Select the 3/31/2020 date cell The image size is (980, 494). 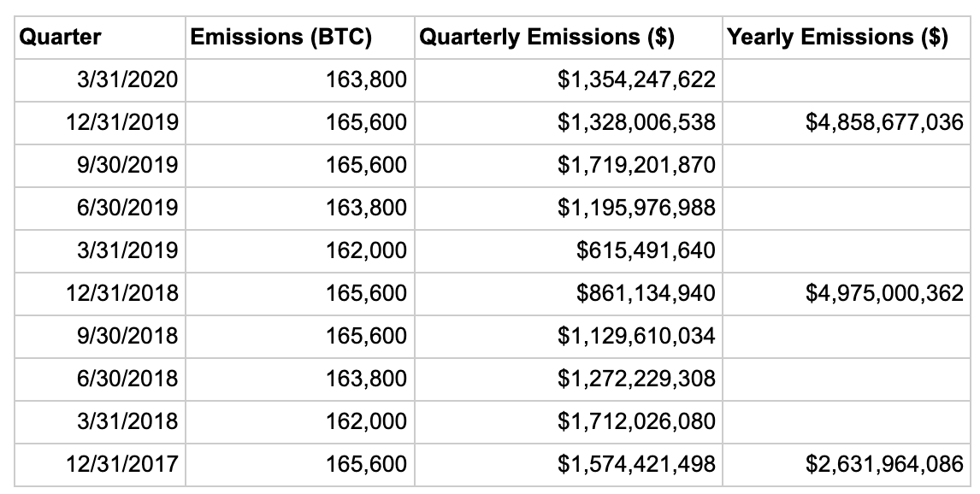127,80
